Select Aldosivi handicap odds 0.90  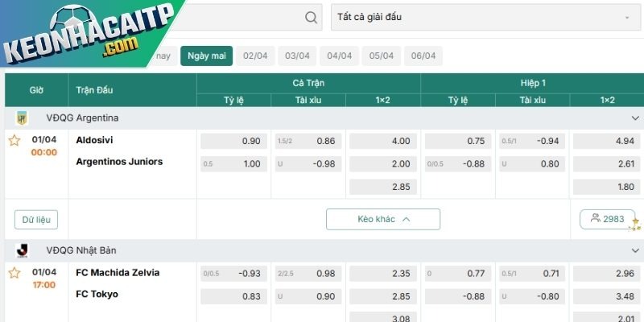pos(233,141)
